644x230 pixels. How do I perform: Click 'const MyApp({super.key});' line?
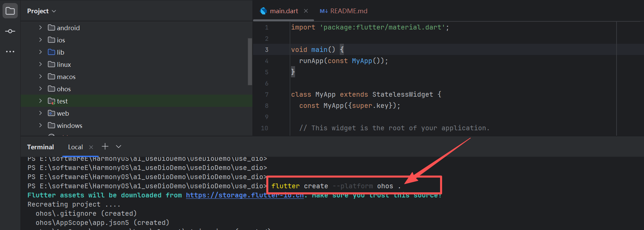point(350,106)
